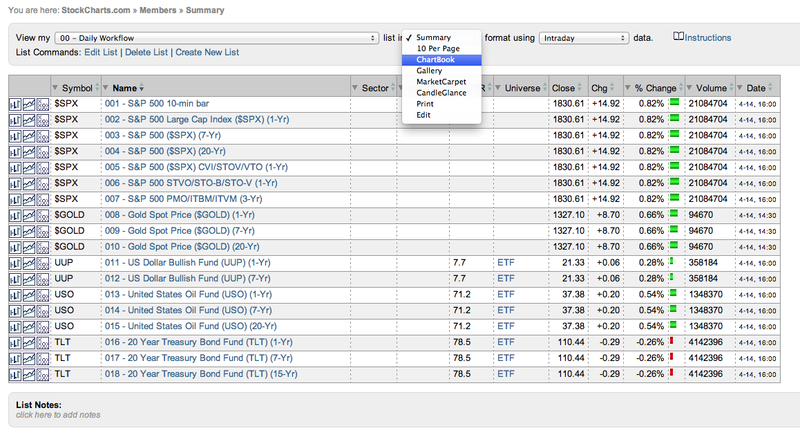Open the Symbol column filter triangle

coord(55,88)
